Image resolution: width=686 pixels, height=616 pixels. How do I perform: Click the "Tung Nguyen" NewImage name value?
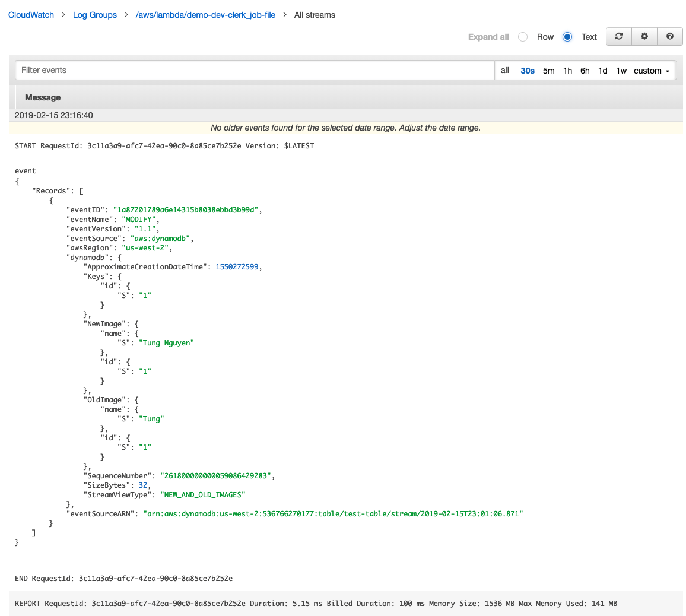click(x=166, y=343)
